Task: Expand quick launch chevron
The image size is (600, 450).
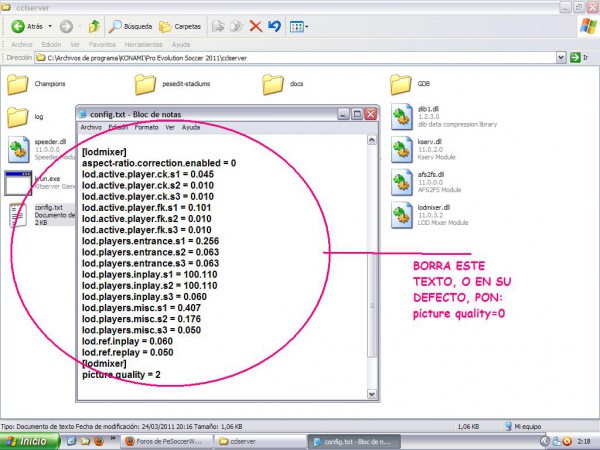Action: (113, 439)
